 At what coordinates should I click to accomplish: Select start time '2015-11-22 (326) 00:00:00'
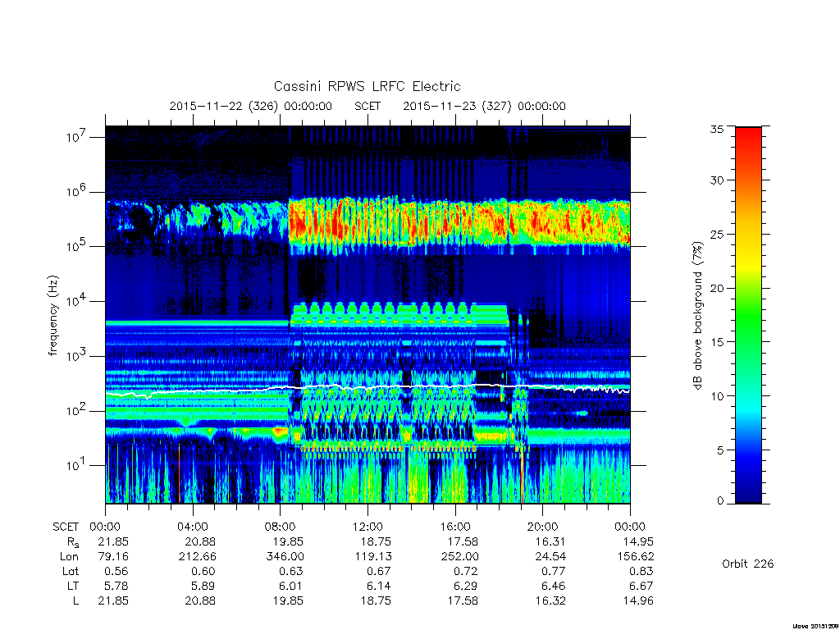pyautogui.click(x=251, y=106)
